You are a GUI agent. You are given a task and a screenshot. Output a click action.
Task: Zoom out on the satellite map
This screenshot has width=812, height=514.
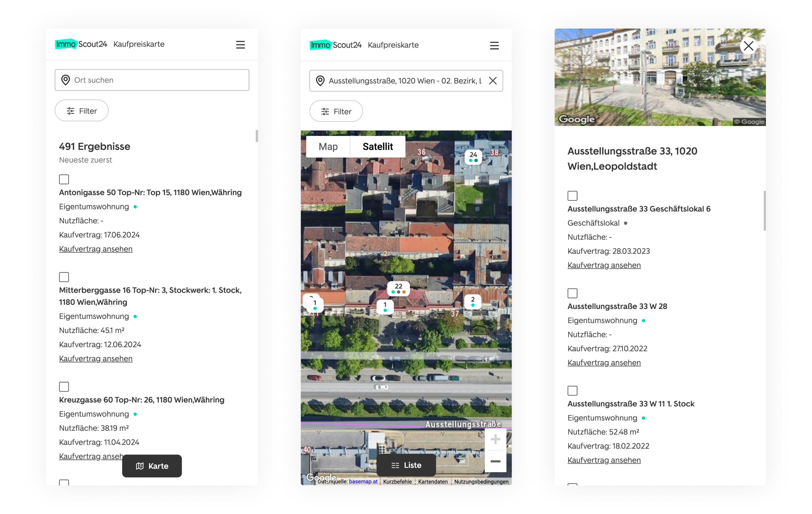pyautogui.click(x=495, y=462)
